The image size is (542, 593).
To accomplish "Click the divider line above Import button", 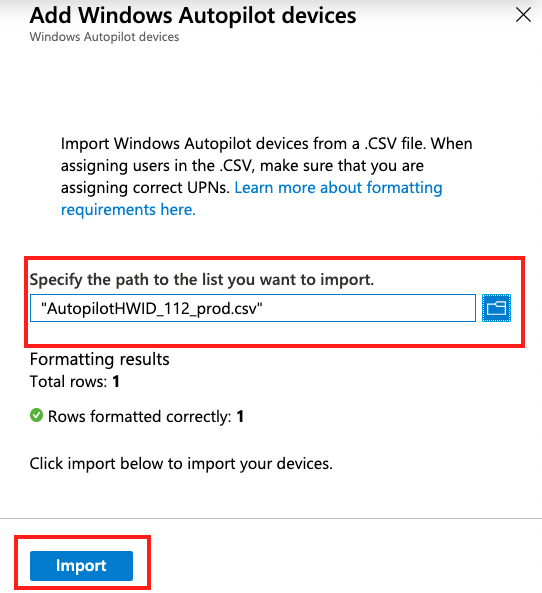I will (271, 518).
